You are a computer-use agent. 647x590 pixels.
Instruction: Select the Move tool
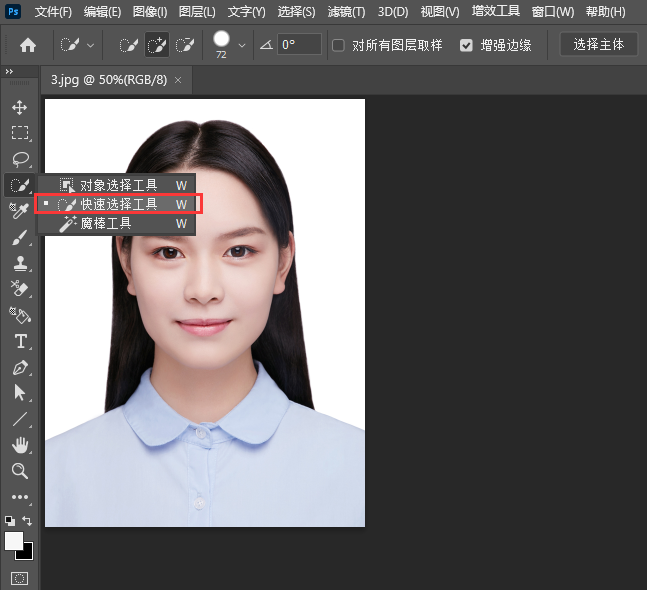pos(19,107)
